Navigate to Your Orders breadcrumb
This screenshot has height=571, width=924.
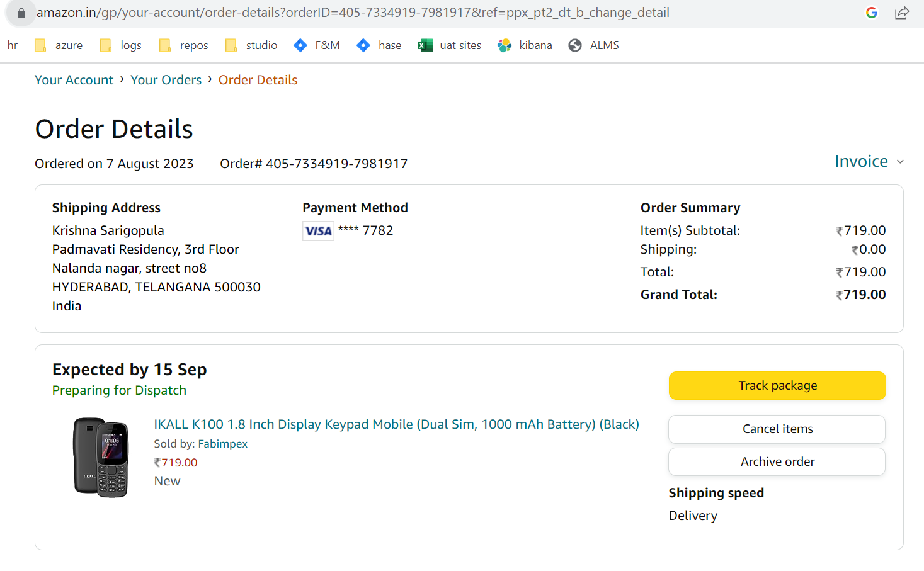pos(166,80)
